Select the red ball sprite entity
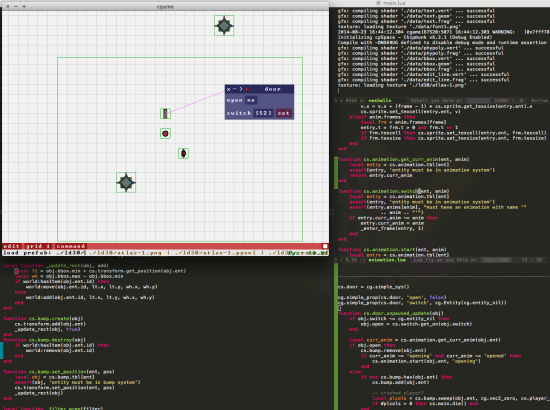The height and width of the screenshot is (410, 550). point(165,133)
